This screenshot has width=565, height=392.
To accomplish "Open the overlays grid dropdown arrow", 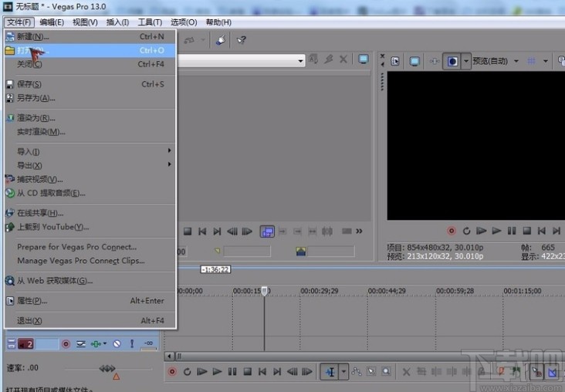I will 546,61.
